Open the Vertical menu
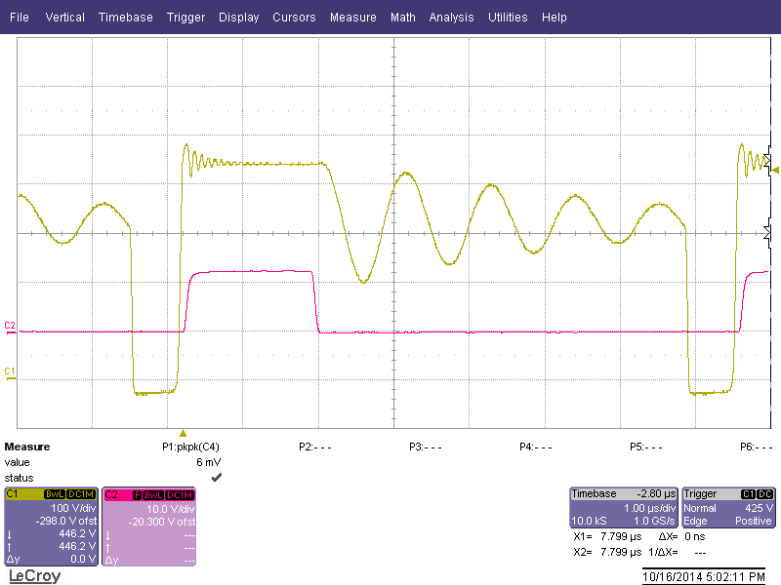Viewport: 781px width, 585px height. pos(65,17)
